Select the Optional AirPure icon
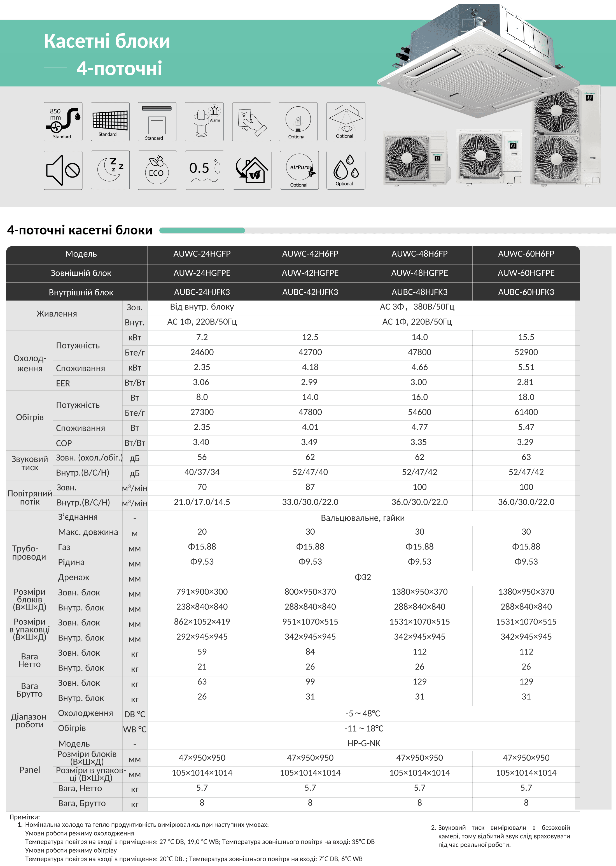Screen dimensions: 616x866 (299, 170)
